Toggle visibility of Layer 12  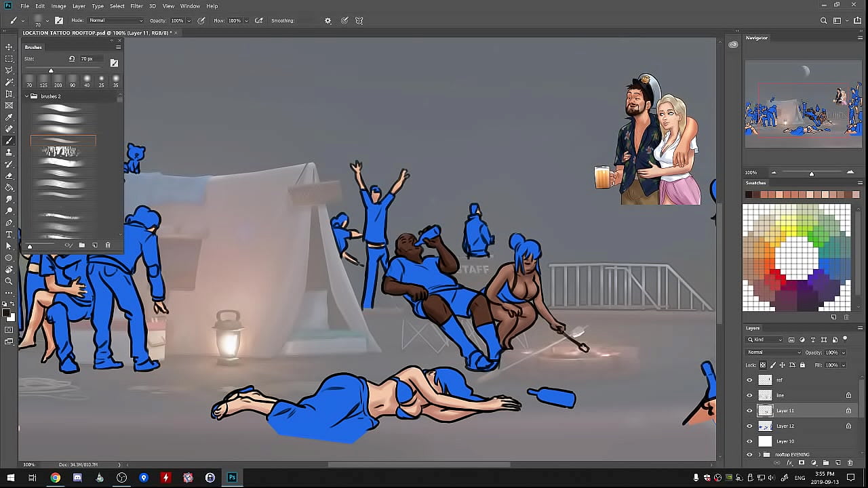click(x=749, y=426)
